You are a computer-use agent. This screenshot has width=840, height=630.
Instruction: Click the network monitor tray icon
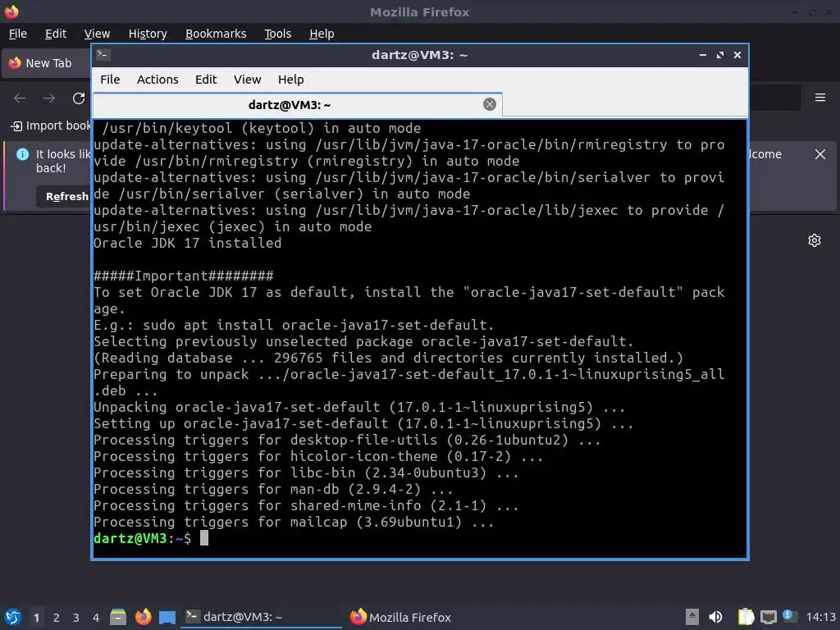(x=768, y=617)
